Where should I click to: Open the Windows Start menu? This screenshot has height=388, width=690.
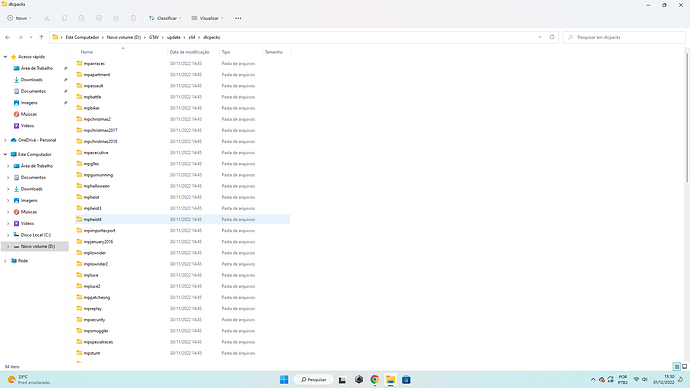point(284,380)
